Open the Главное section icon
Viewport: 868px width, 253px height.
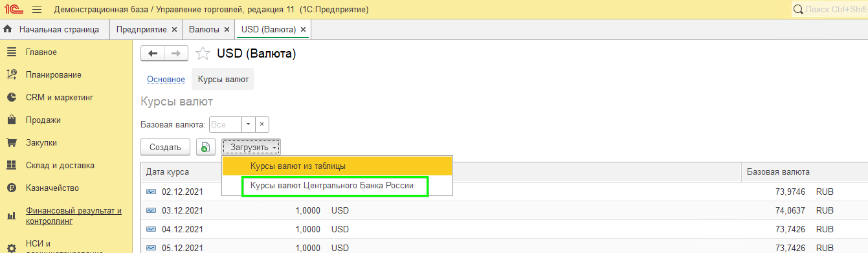pyautogui.click(x=11, y=52)
